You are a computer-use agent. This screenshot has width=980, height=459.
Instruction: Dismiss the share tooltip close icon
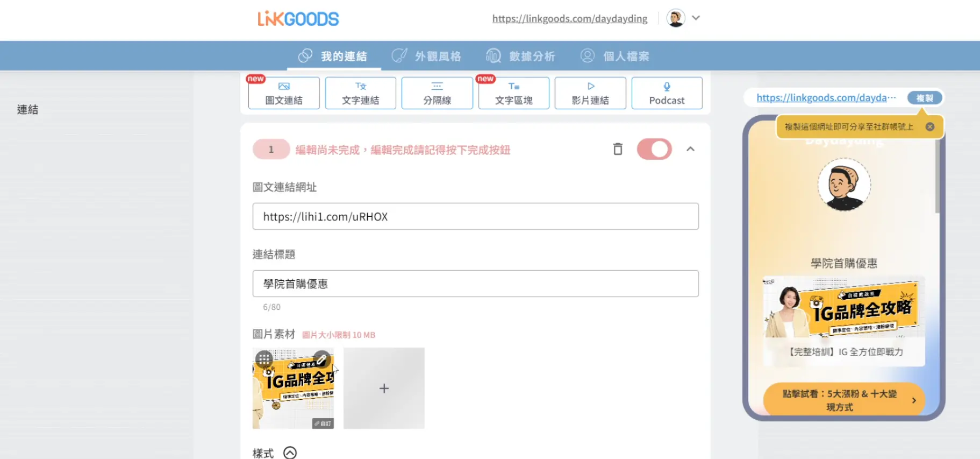(930, 127)
